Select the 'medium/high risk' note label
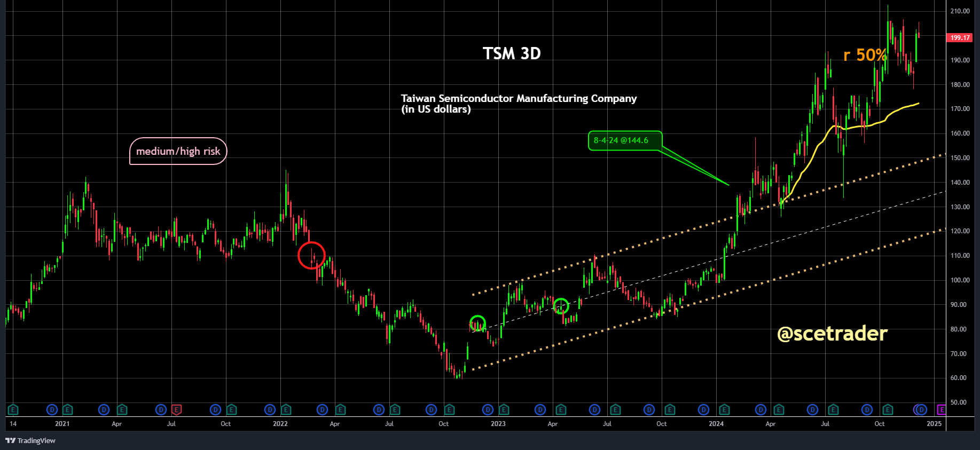The image size is (980, 450). click(178, 151)
